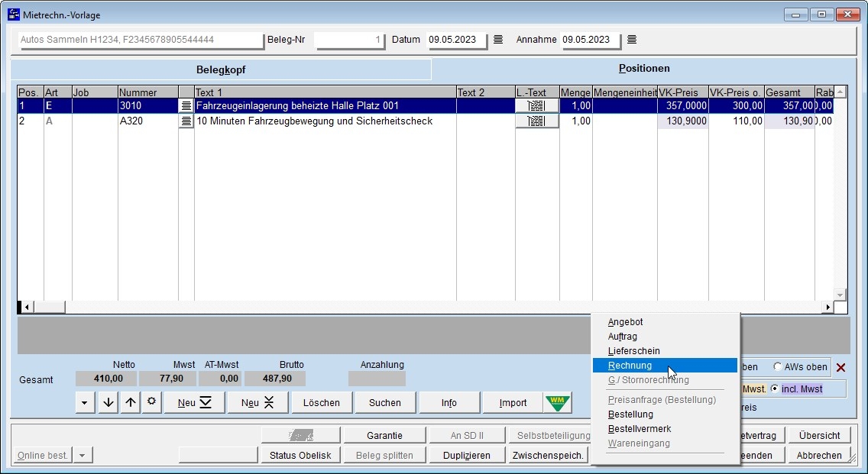Click the Garantie button
This screenshot has width=868, height=474.
pyautogui.click(x=385, y=435)
